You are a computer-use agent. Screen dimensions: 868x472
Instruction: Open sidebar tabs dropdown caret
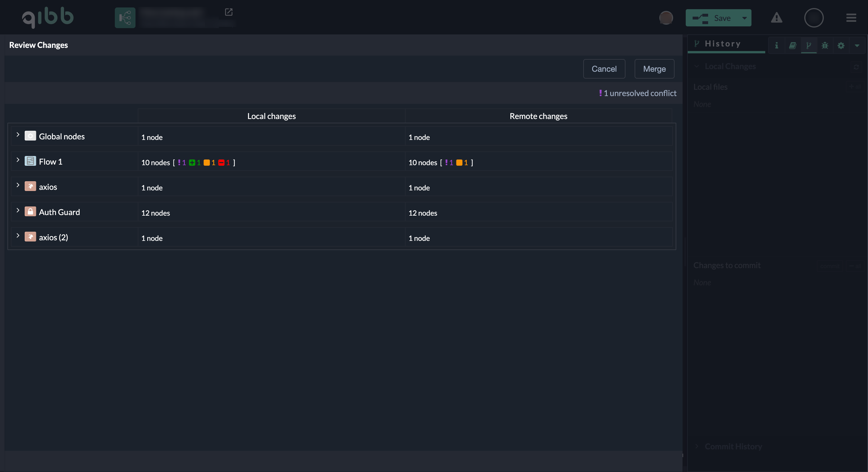857,45
